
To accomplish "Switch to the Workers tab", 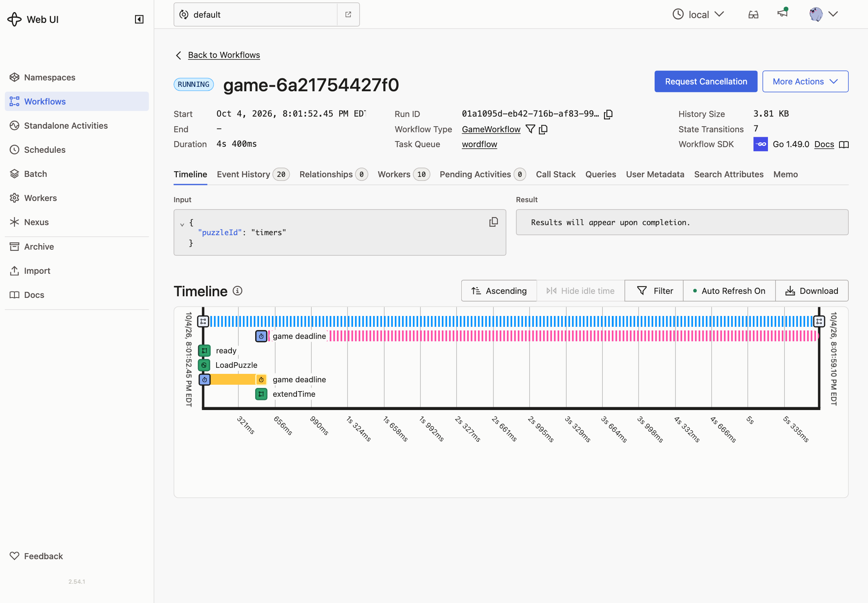I will 403,174.
